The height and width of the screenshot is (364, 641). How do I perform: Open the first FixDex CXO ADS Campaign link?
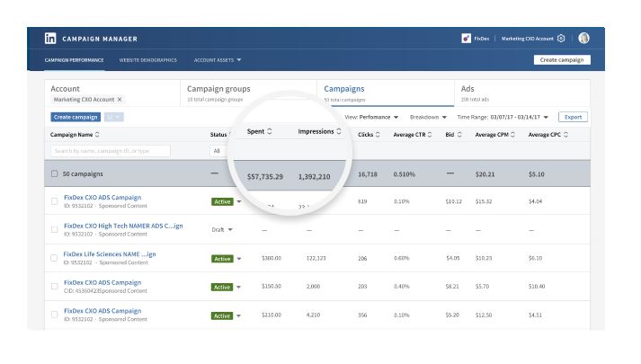tap(102, 198)
